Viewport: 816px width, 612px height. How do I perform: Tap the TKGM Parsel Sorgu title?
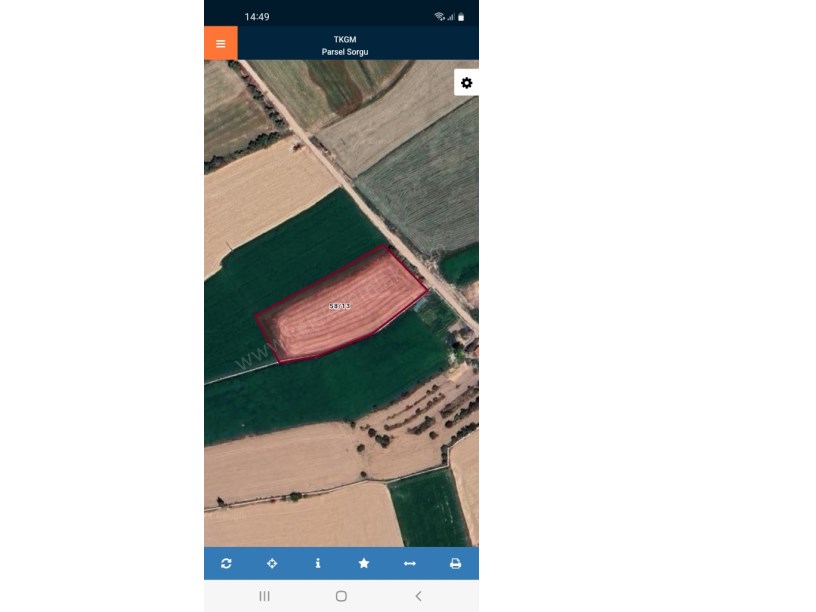pos(345,45)
